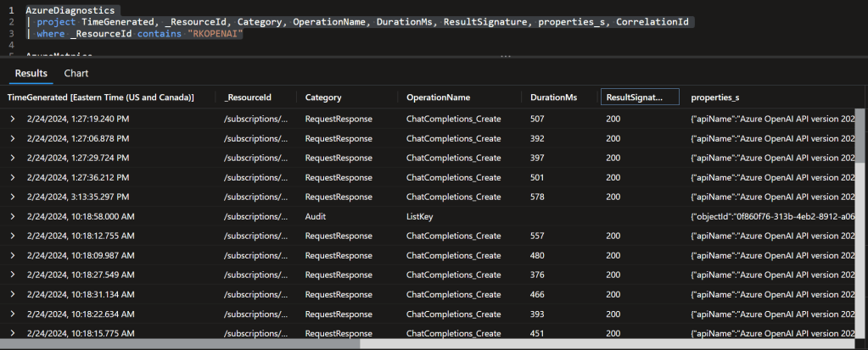Screen dimensions: 868x350
Task: Expand the 3:13:35.297 PM row chevron
Action: pos(13,197)
